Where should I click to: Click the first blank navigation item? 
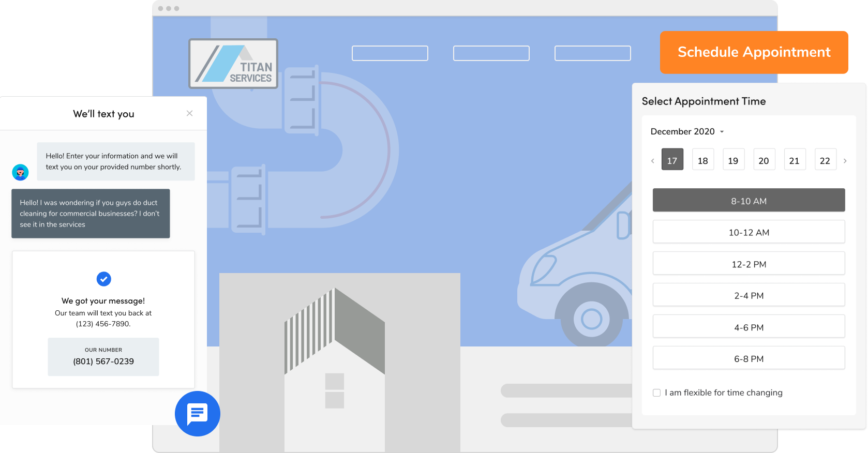pyautogui.click(x=390, y=53)
